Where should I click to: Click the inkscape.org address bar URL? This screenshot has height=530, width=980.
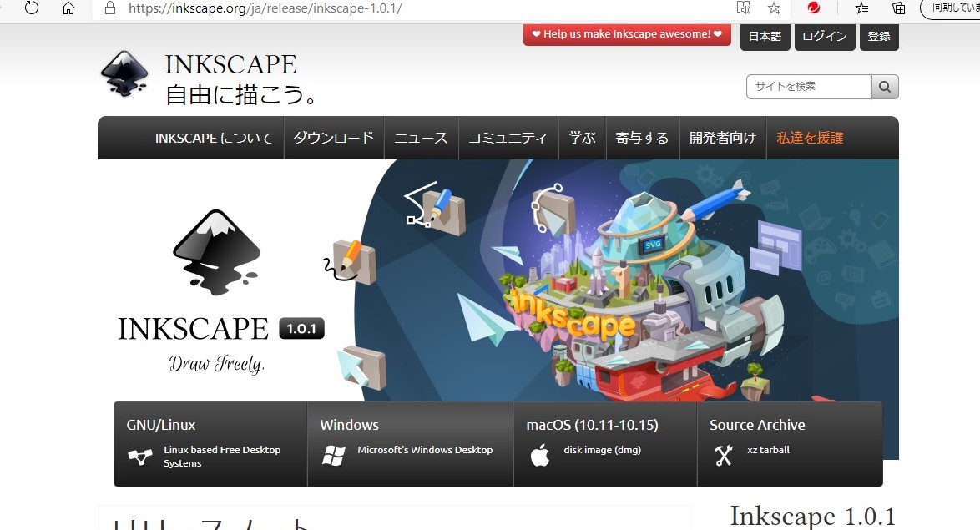(x=265, y=8)
